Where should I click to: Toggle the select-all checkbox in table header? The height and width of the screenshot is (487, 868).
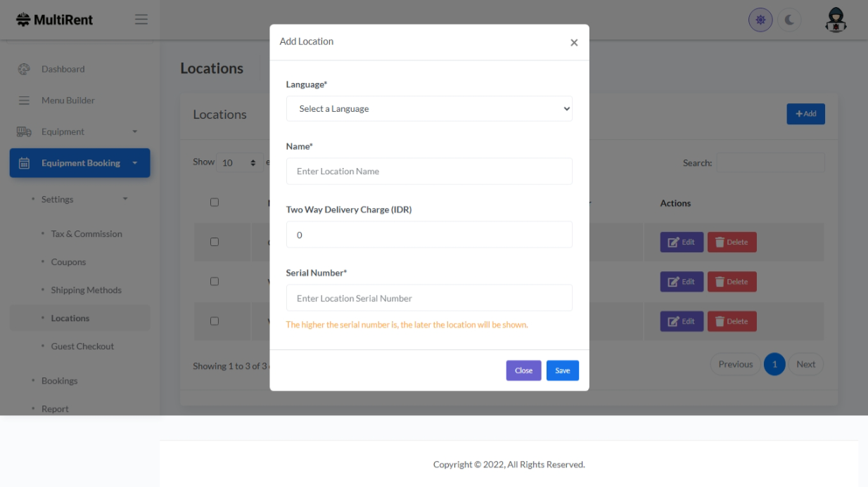point(215,202)
